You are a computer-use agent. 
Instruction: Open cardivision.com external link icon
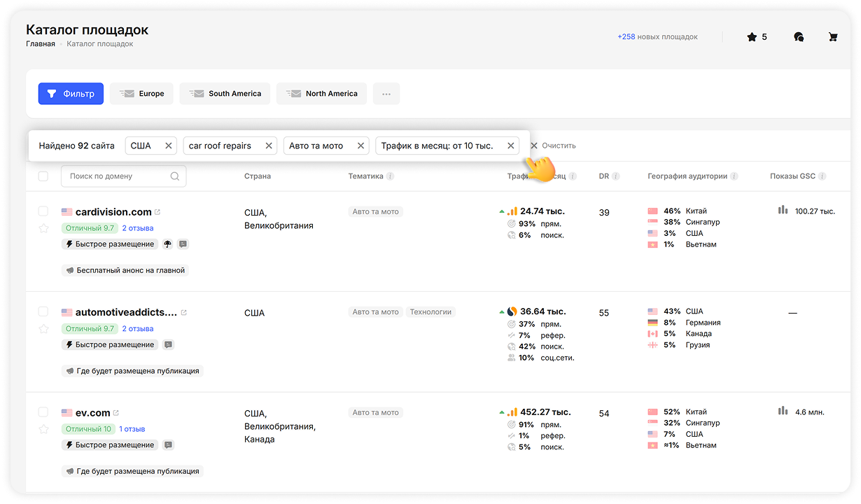157,212
